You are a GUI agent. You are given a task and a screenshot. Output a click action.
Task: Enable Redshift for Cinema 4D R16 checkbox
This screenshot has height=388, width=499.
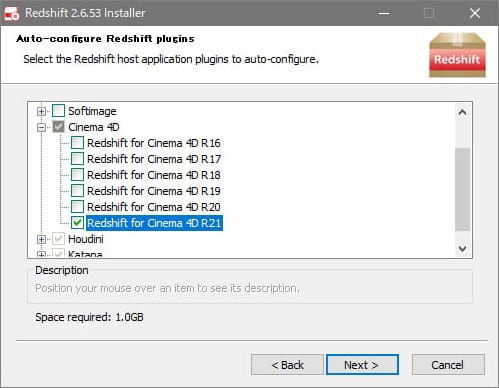click(x=77, y=143)
